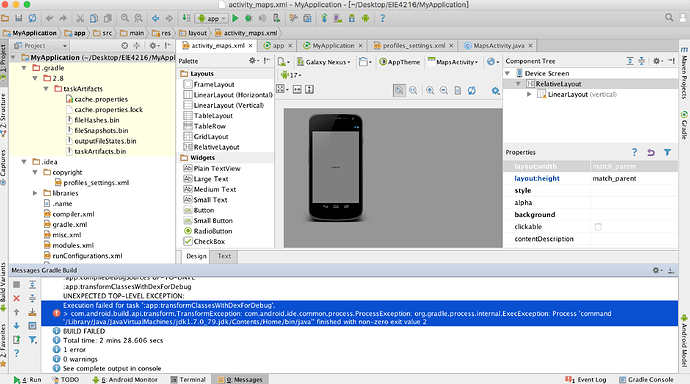Save all files using floppy disk icon
This screenshot has height=384, width=690.
[x=18, y=18]
